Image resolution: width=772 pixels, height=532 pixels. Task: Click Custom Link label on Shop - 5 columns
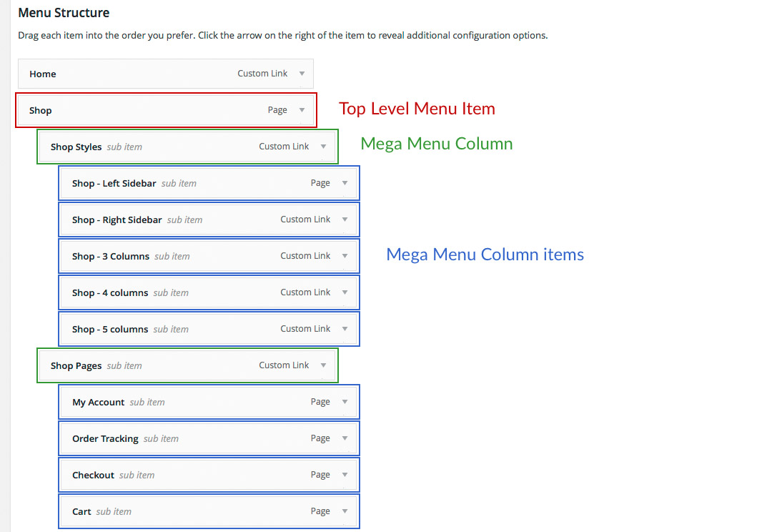point(305,328)
